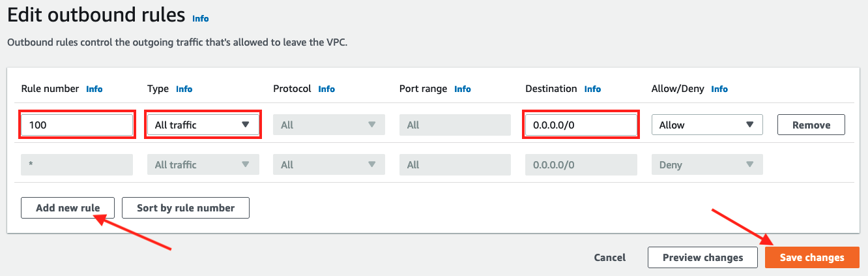Open the Protocol dropdown for rule 100
The width and height of the screenshot is (868, 276).
point(329,125)
